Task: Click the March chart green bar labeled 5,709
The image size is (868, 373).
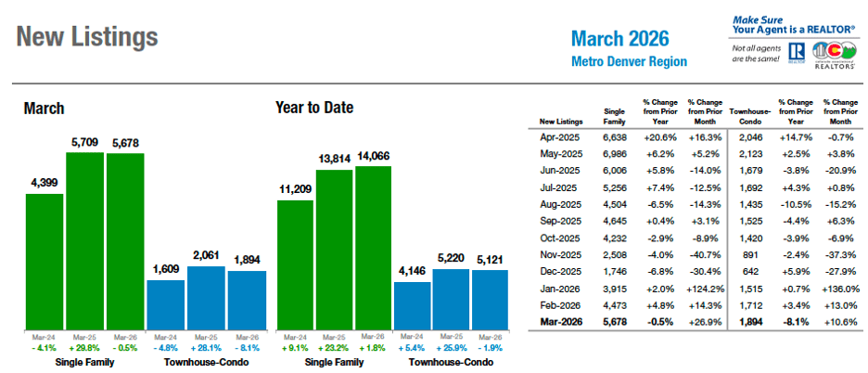Action: [x=84, y=239]
